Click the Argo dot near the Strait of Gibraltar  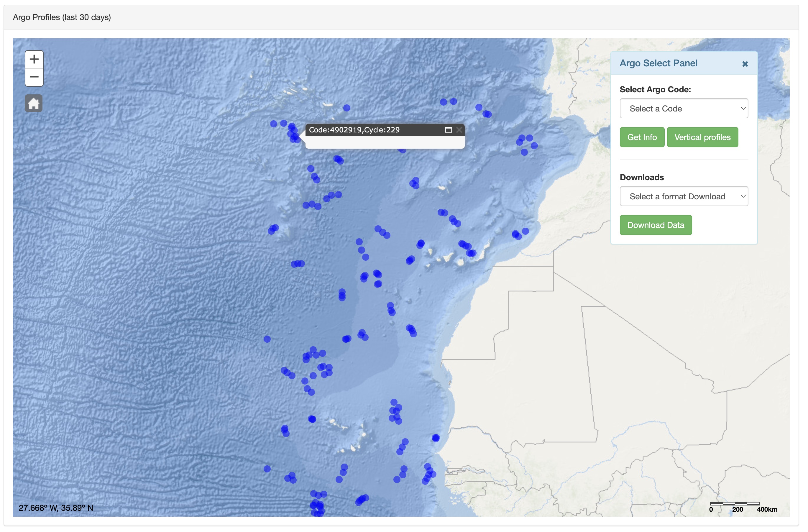534,146
